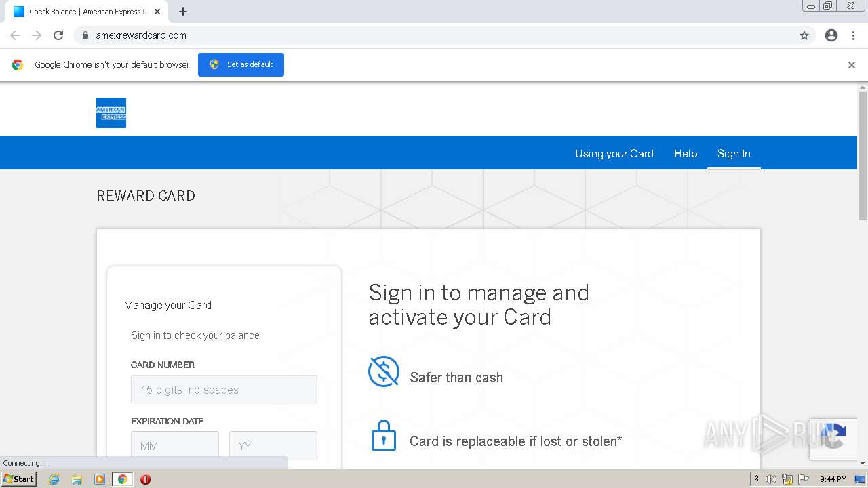The height and width of the screenshot is (488, 868).
Task: Click the red Opera-style taskbar icon
Action: coord(145,479)
